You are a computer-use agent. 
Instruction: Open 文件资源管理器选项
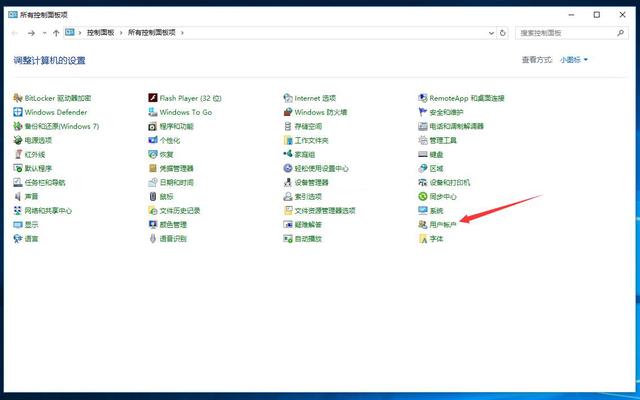click(x=320, y=211)
